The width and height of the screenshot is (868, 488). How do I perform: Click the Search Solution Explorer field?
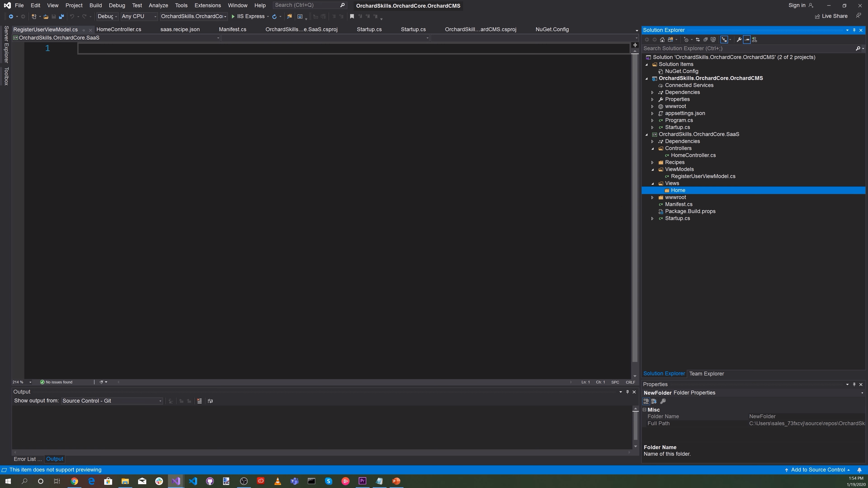tap(749, 49)
